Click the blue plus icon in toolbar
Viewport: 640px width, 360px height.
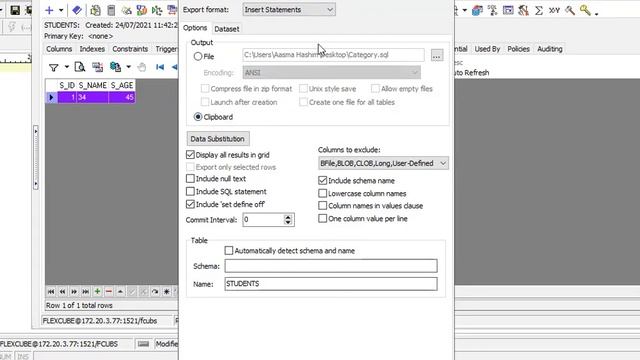pos(49,10)
